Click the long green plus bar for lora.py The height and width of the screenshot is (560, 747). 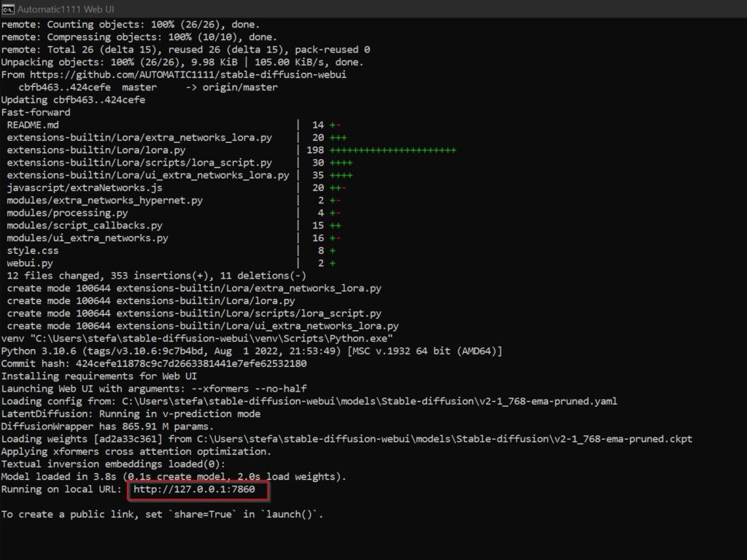392,150
